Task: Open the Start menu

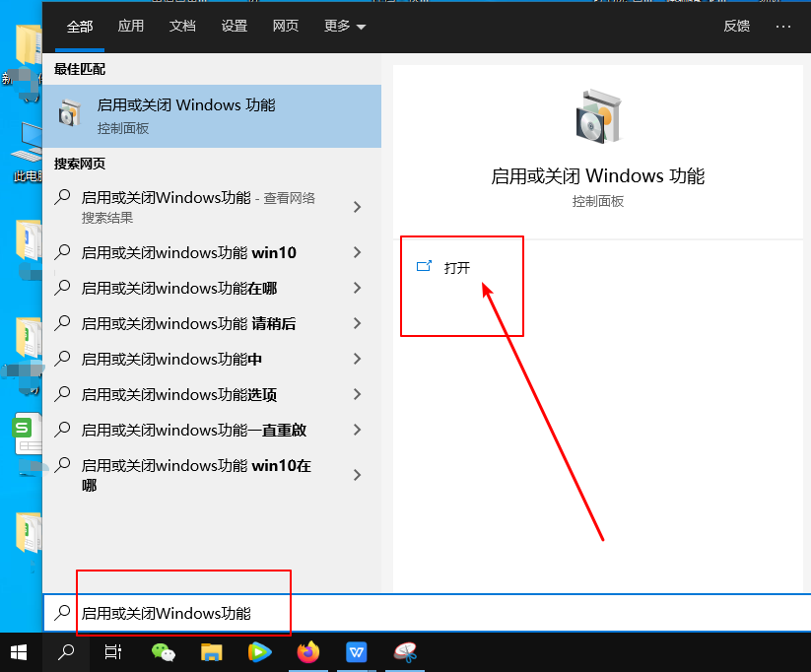Action: [18, 651]
